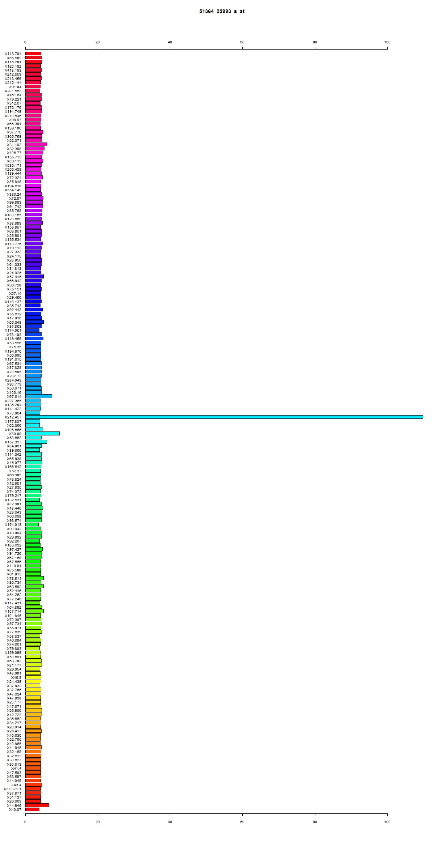The width and height of the screenshot is (434, 868).
Task: Click the X90.779 label
Action: click(x=14, y=384)
